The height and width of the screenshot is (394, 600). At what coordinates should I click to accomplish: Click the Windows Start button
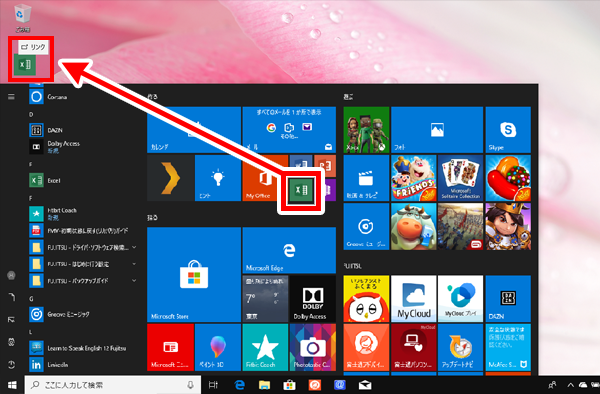12,385
